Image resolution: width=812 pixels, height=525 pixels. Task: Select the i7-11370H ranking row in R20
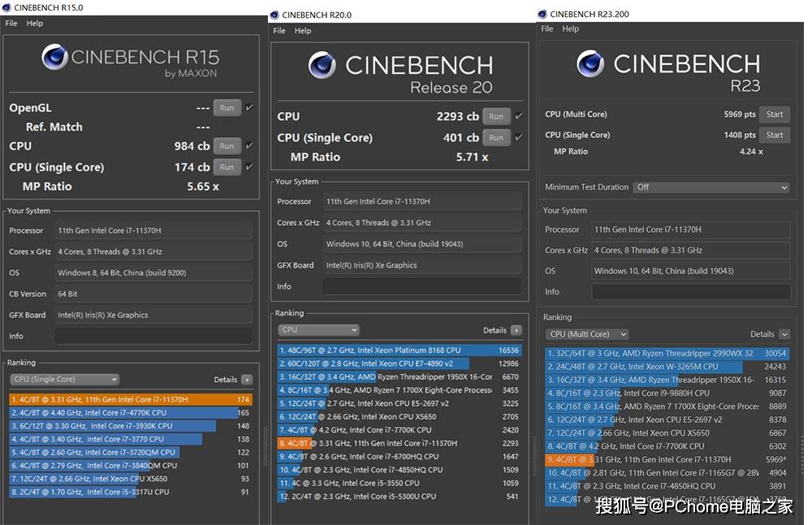(x=400, y=443)
